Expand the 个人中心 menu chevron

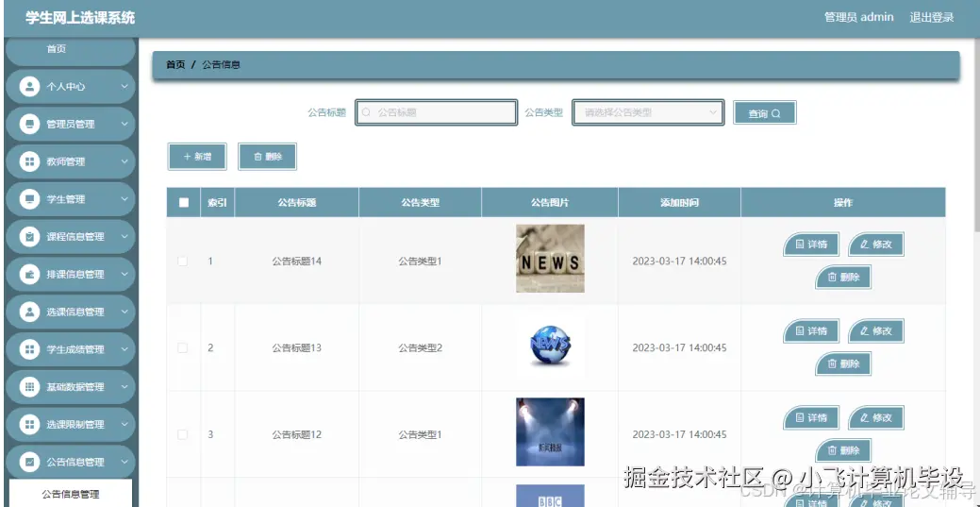click(x=125, y=86)
